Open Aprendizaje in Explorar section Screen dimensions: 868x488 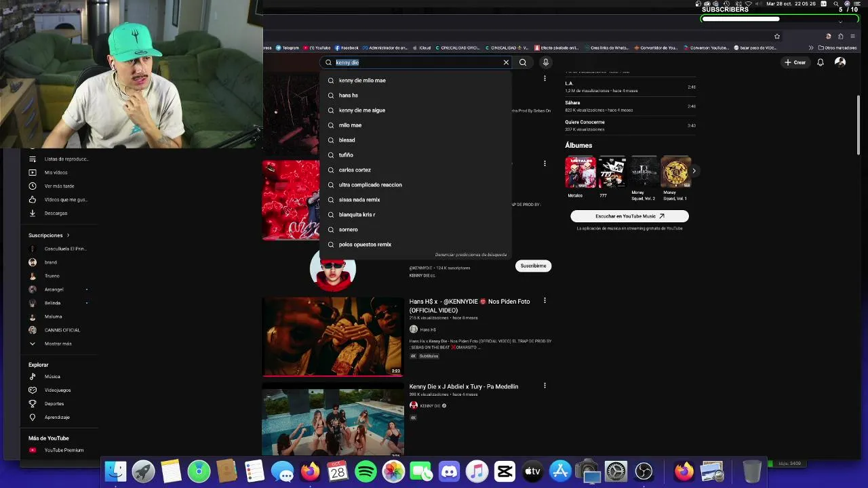click(60, 418)
